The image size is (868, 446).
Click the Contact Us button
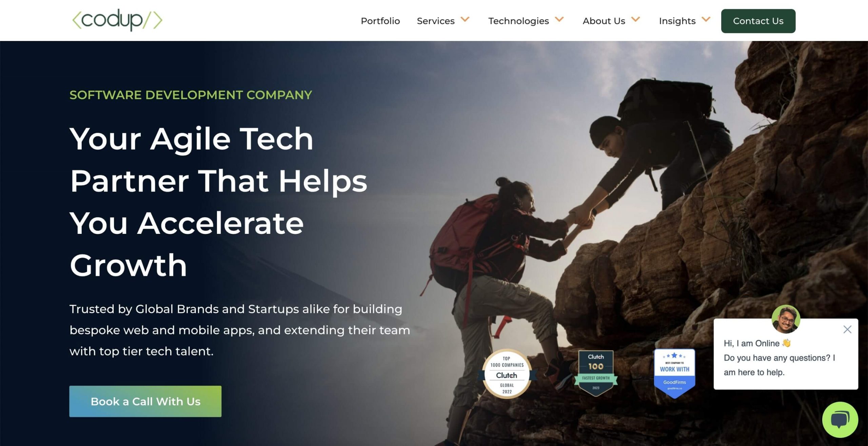point(758,21)
